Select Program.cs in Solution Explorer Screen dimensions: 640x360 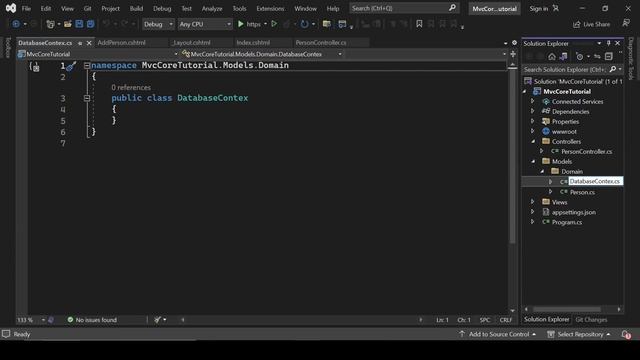567,222
